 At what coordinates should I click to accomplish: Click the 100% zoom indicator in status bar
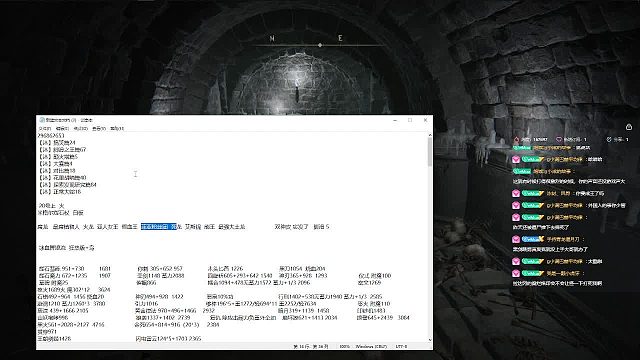[344, 347]
